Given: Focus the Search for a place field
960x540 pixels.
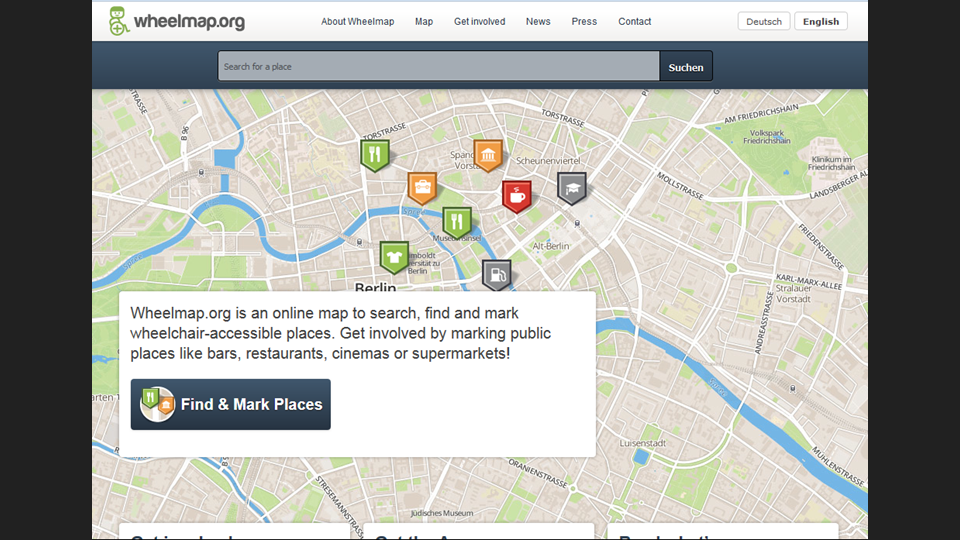Looking at the screenshot, I should [x=438, y=66].
